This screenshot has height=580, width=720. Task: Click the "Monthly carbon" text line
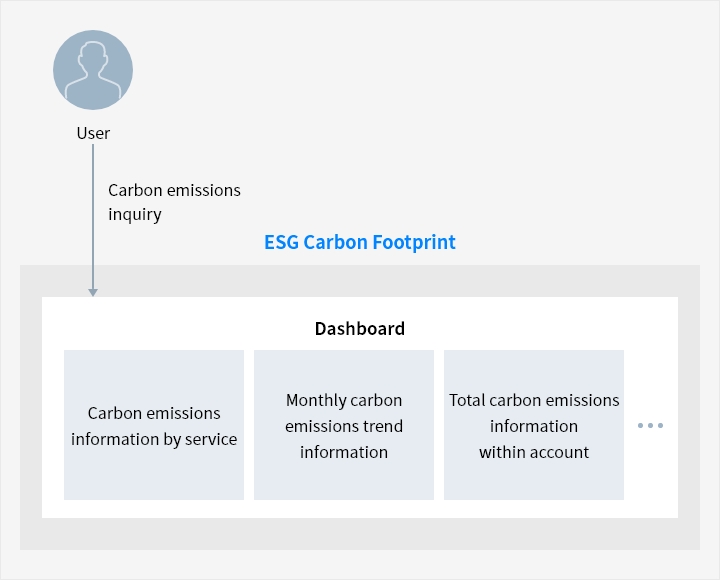(344, 400)
